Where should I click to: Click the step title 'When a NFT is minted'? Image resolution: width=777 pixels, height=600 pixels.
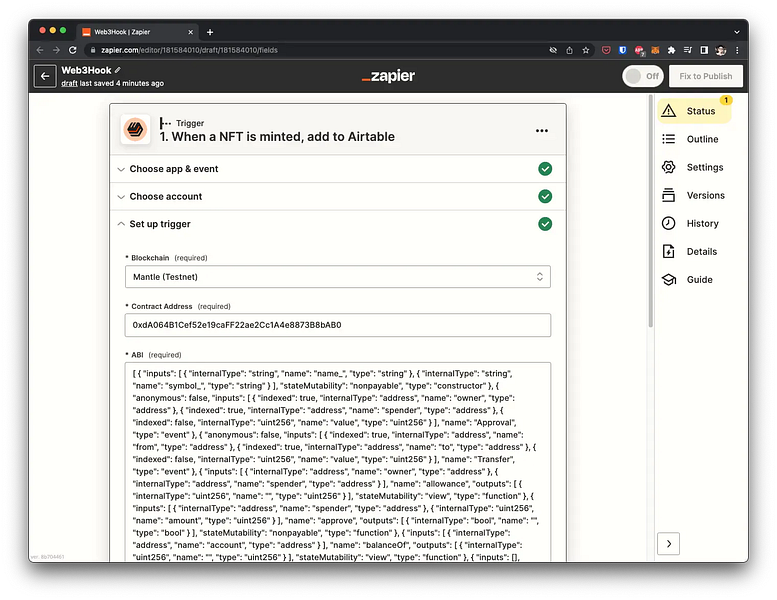click(x=277, y=137)
